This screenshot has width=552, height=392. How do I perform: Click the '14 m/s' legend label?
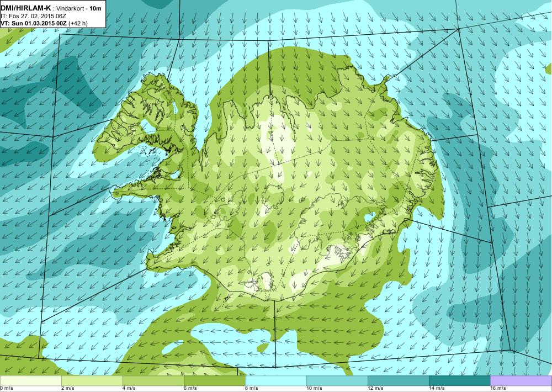pyautogui.click(x=437, y=389)
